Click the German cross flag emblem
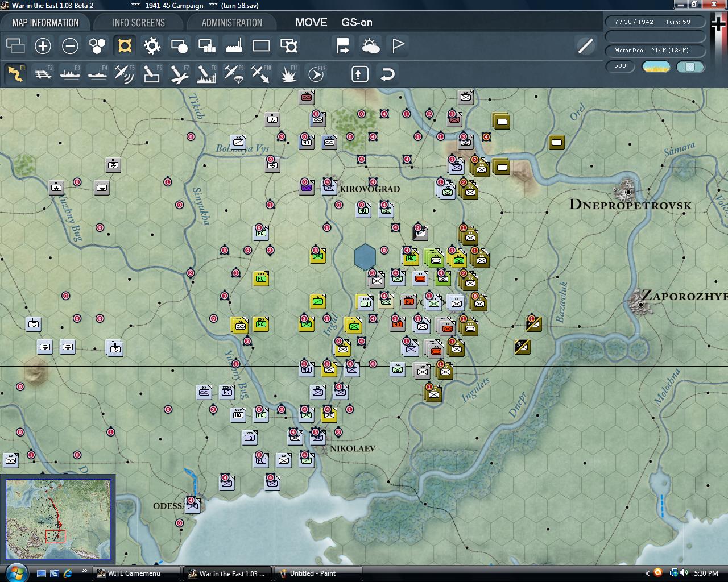Screen dimensions: 728x582 (718, 25)
